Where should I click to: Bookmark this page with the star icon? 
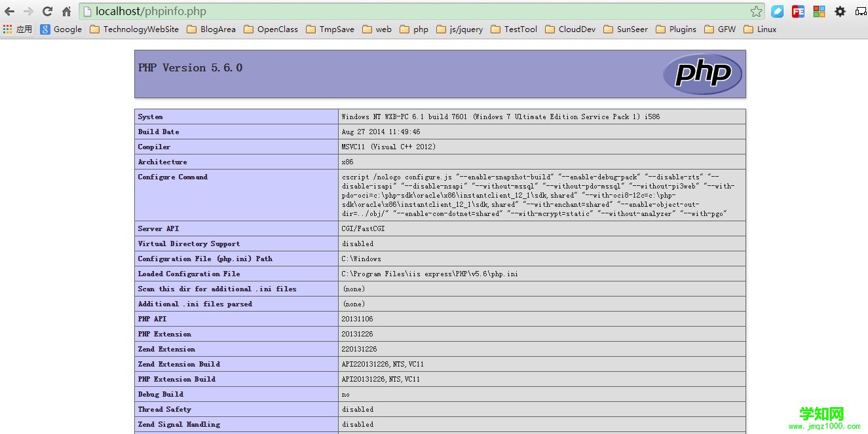click(756, 11)
